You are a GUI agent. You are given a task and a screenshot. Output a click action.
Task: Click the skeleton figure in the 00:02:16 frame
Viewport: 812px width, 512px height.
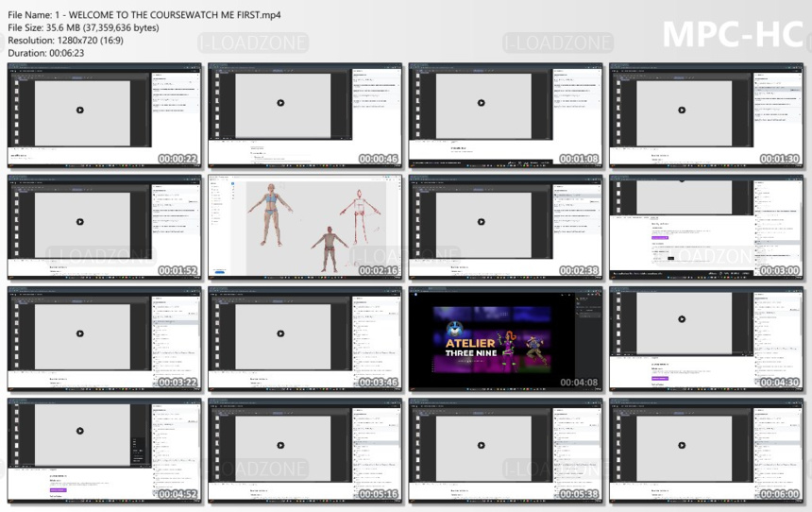360,216
